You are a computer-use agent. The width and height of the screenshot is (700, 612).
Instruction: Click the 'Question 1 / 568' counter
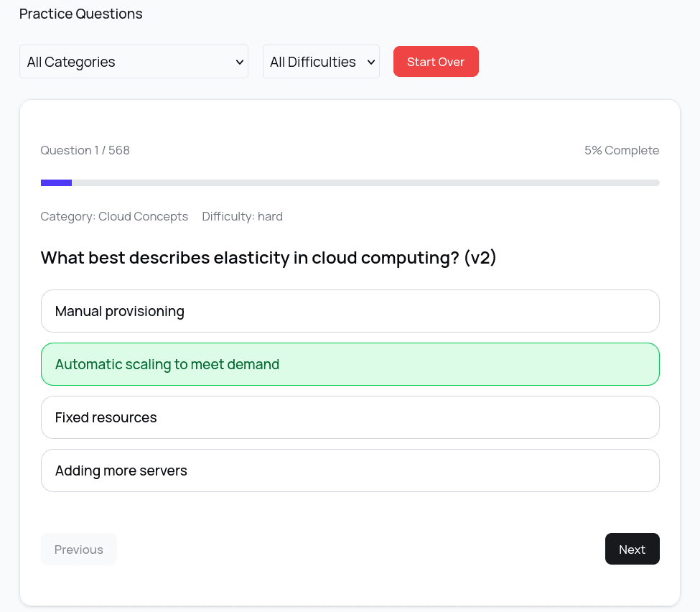click(x=85, y=150)
